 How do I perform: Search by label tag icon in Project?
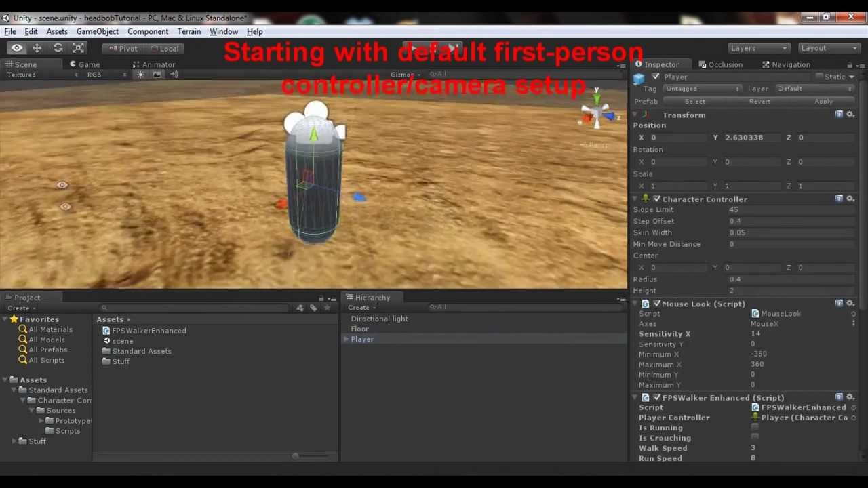(x=313, y=308)
